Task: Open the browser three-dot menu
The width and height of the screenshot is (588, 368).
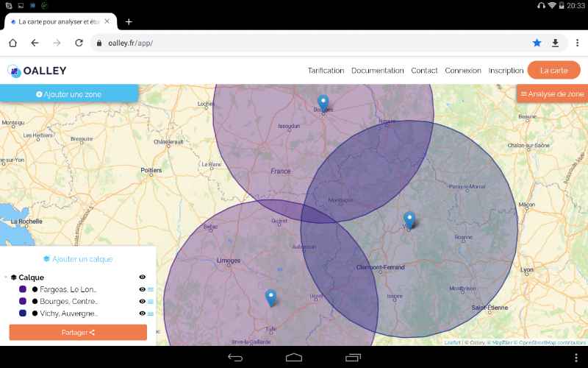Action: (x=577, y=43)
